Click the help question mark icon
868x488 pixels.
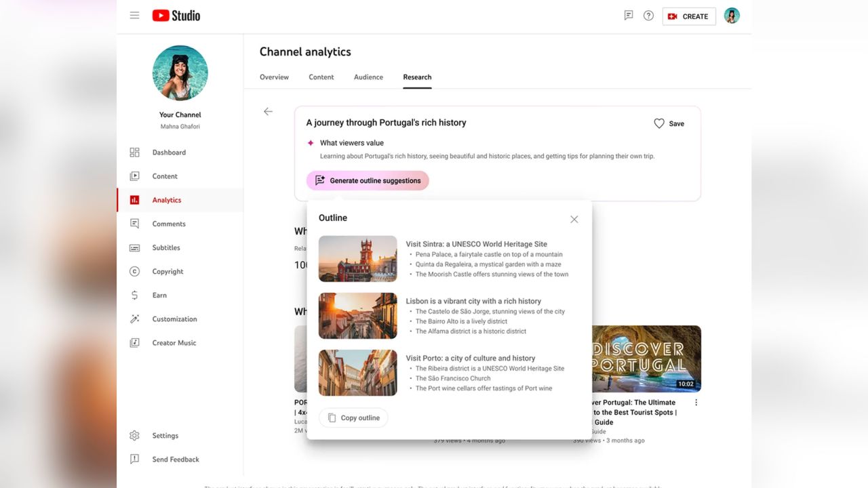(648, 15)
